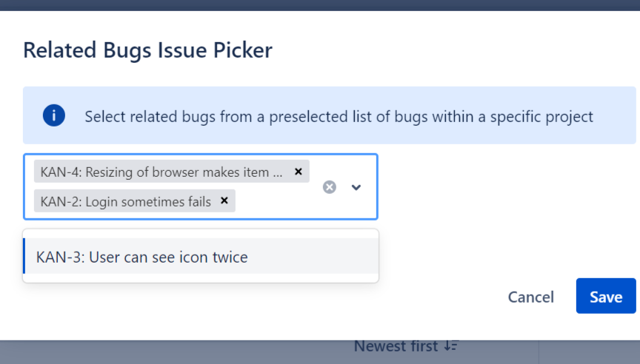Click the Select related bugs info message text
This screenshot has width=640, height=364.
pos(339,117)
